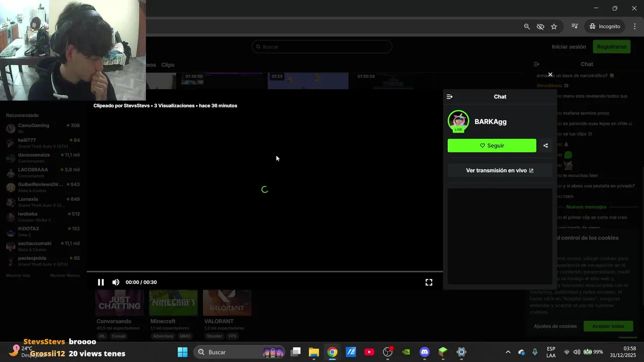Viewport: 644px width, 362px height.
Task: Mute the clip volume
Action: [116, 282]
